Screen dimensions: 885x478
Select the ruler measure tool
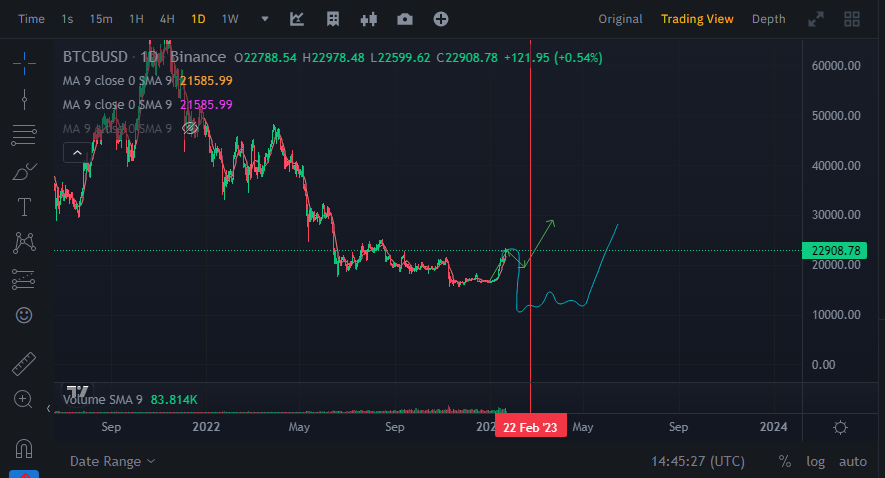24,363
